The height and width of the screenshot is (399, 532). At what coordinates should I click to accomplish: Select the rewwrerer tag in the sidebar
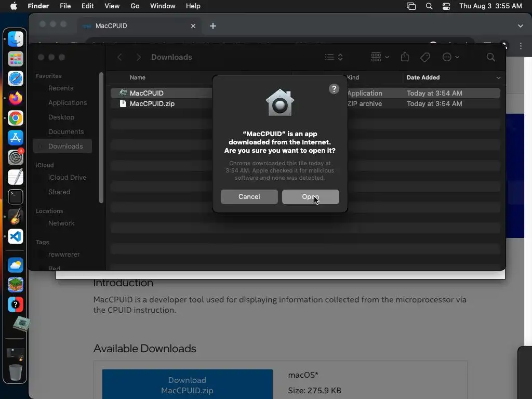click(x=64, y=255)
